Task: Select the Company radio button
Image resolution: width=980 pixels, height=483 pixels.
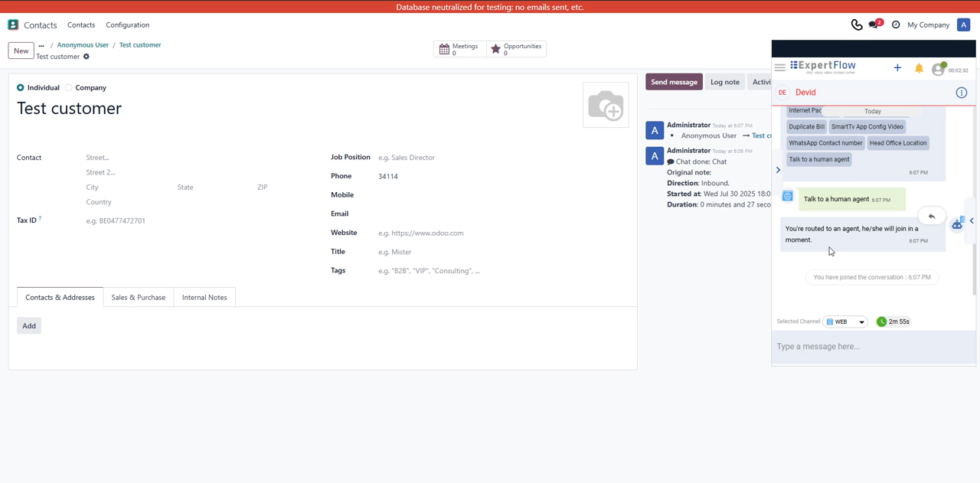Action: pyautogui.click(x=69, y=88)
